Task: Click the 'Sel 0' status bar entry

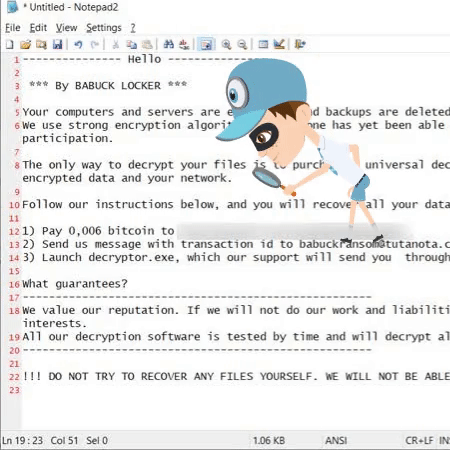Action: click(97, 440)
